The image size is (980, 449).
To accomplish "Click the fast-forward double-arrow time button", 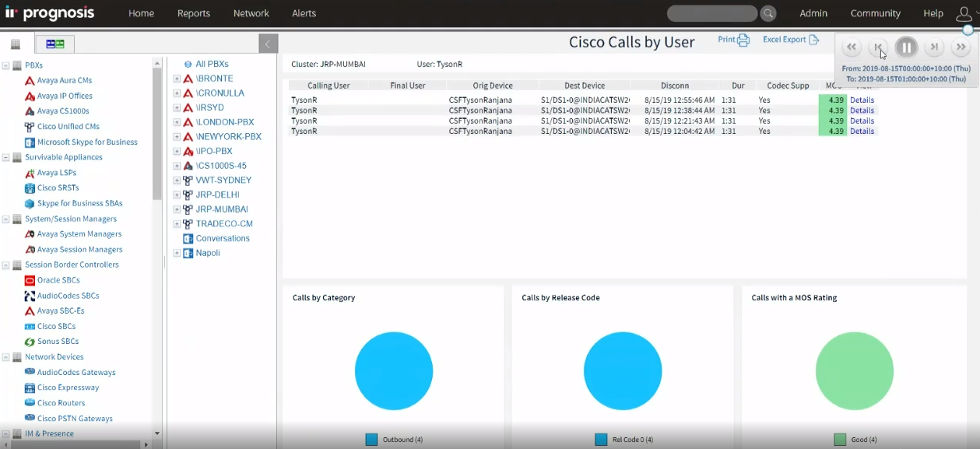I will tap(961, 47).
